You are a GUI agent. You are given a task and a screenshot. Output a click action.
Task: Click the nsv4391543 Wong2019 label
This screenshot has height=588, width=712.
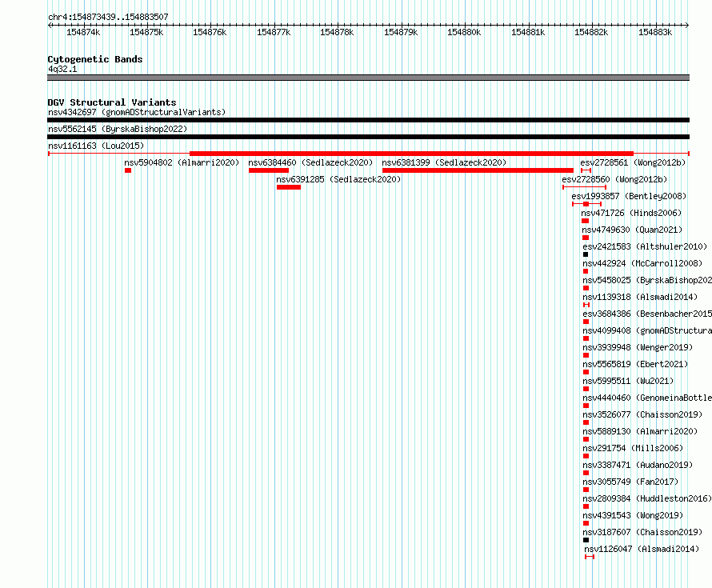click(x=633, y=515)
